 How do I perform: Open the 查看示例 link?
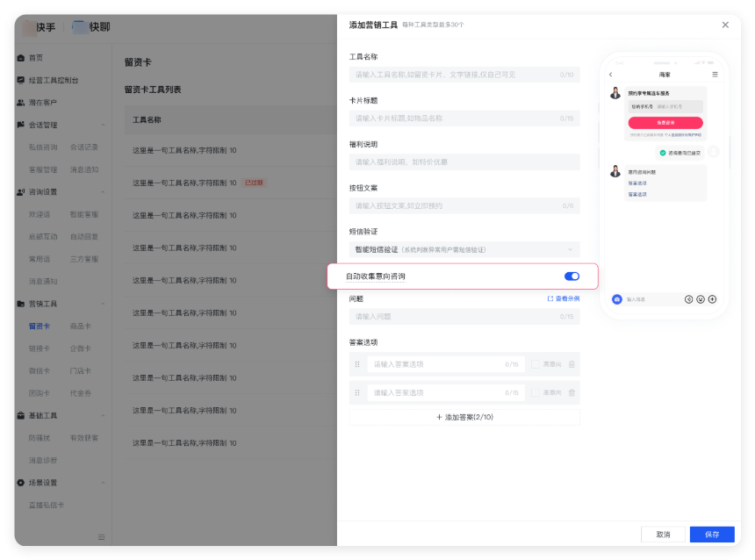pos(563,298)
